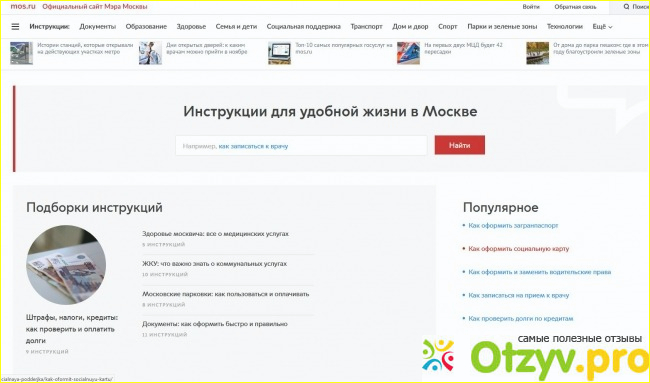This screenshot has height=383, width=650.
Task: Click the search magnifier icon
Action: (626, 7)
